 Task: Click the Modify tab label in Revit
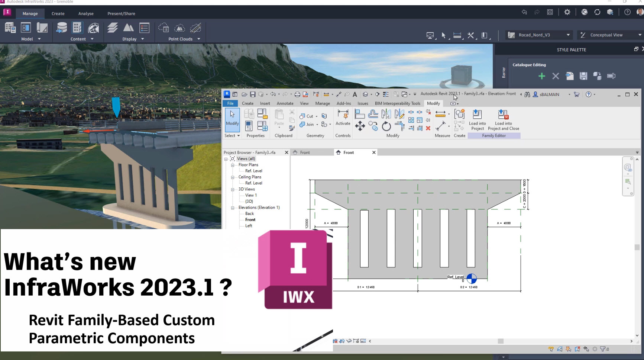point(433,103)
